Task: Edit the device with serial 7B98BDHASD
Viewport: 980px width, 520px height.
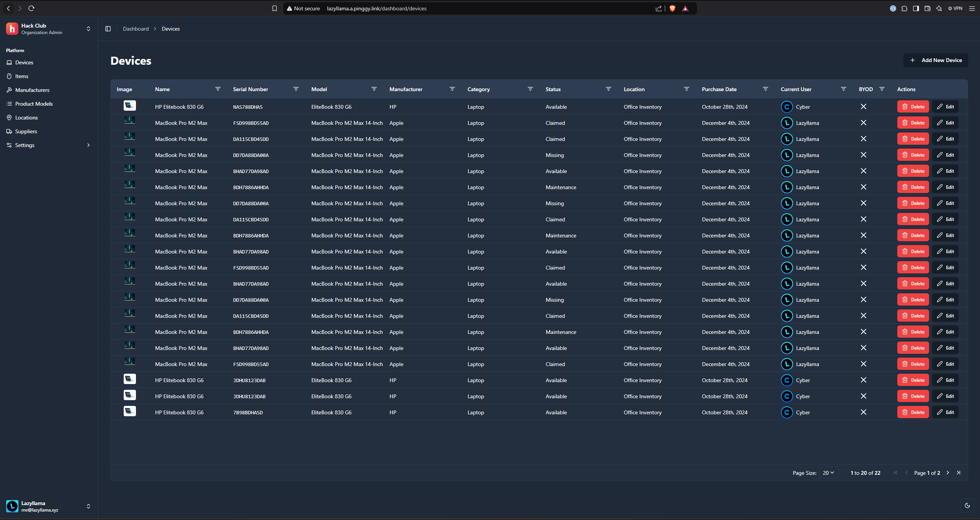Action: click(x=946, y=412)
